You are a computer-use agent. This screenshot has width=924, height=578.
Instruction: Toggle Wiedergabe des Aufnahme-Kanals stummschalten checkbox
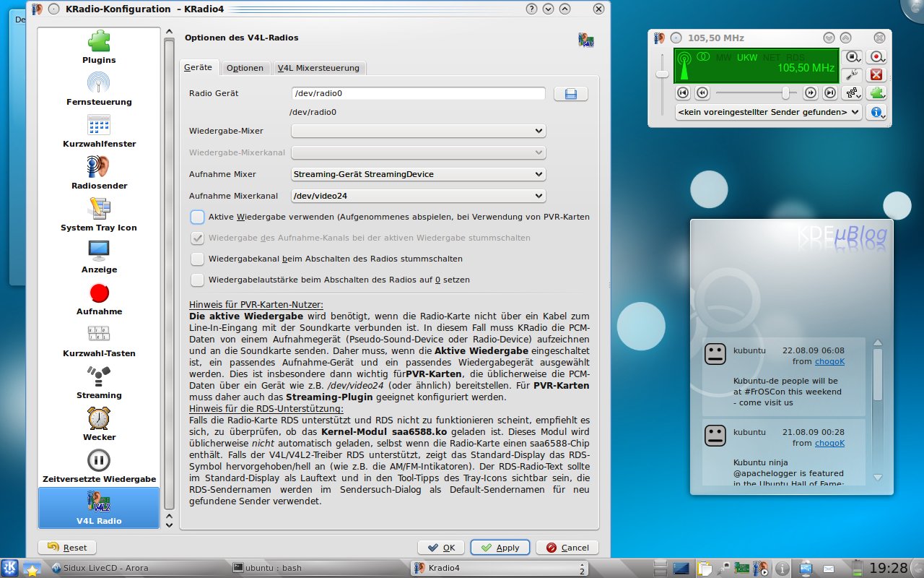[x=197, y=238]
